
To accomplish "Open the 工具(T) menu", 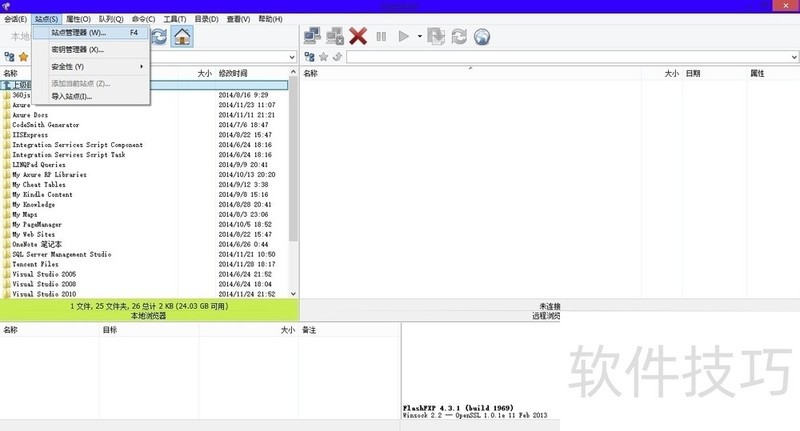I will pyautogui.click(x=175, y=19).
